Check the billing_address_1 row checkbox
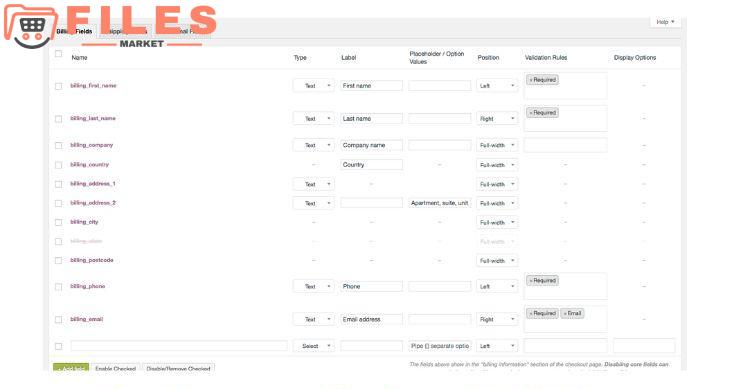 click(x=58, y=184)
